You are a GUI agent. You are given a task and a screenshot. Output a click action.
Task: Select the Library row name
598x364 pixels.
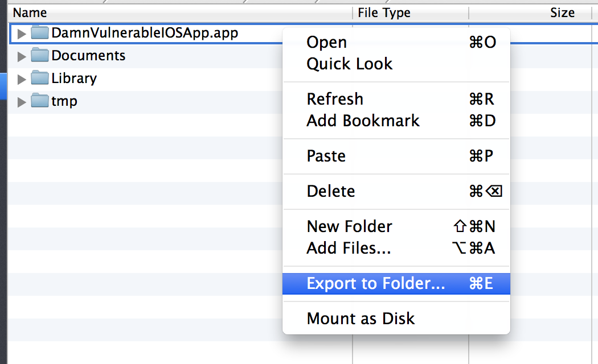[x=74, y=78]
